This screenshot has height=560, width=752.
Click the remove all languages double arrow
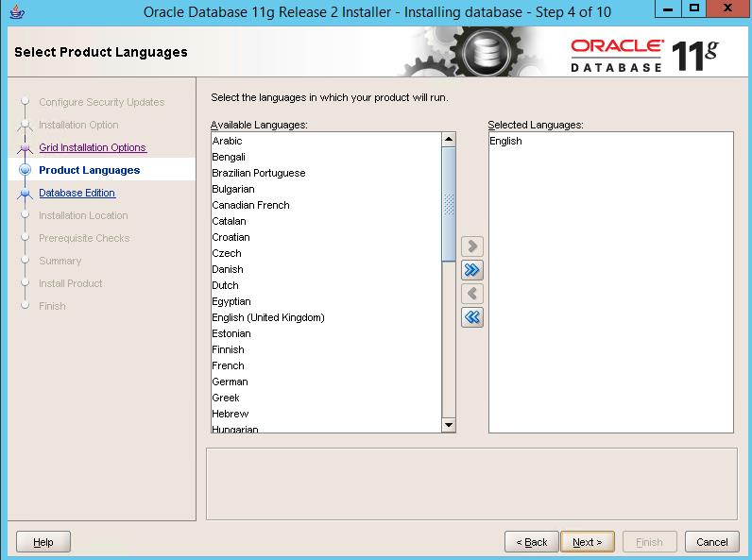[472, 317]
